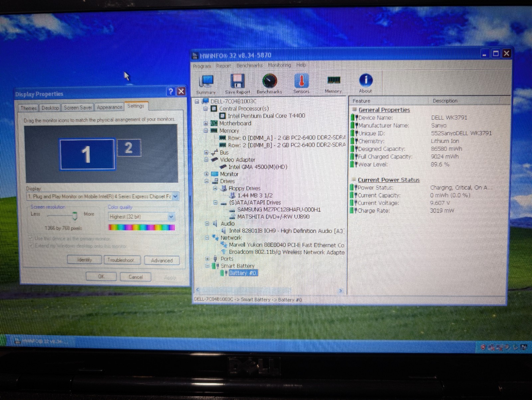Select the Bus node icon
532x400 pixels.
click(214, 152)
